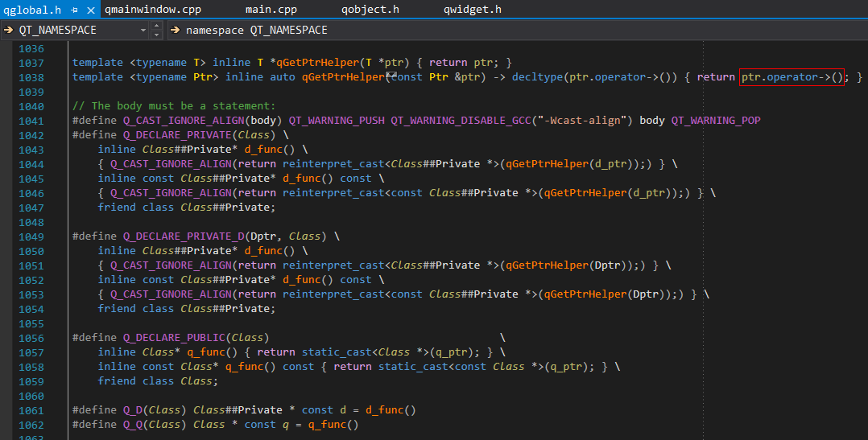The image size is (868, 440).
Task: Click line number 1049
Action: [x=31, y=236]
